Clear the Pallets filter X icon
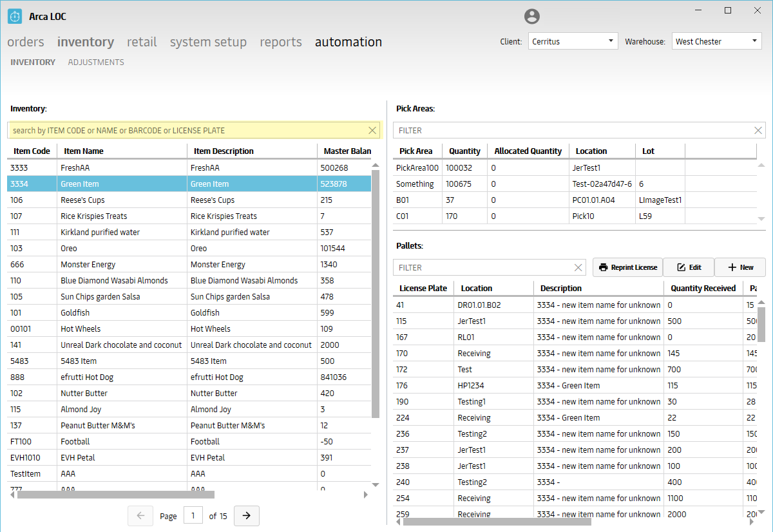 pyautogui.click(x=578, y=267)
